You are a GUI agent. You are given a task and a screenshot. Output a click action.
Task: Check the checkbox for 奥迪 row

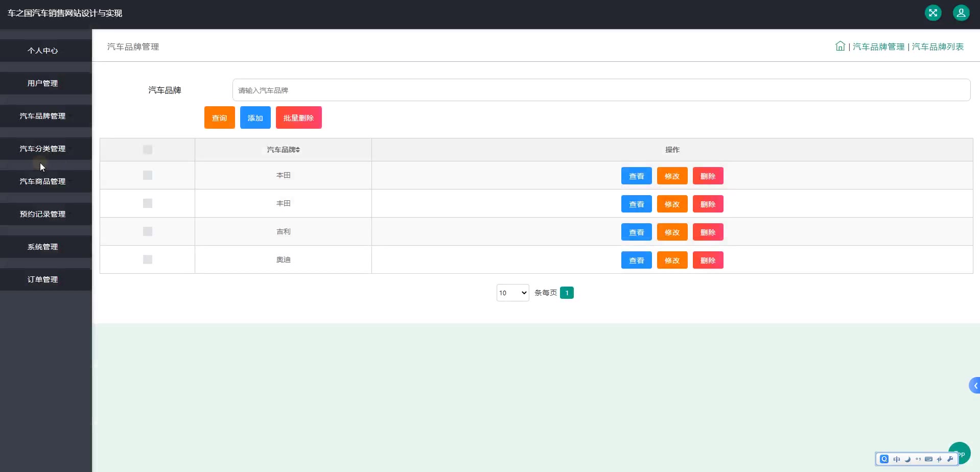(148, 259)
